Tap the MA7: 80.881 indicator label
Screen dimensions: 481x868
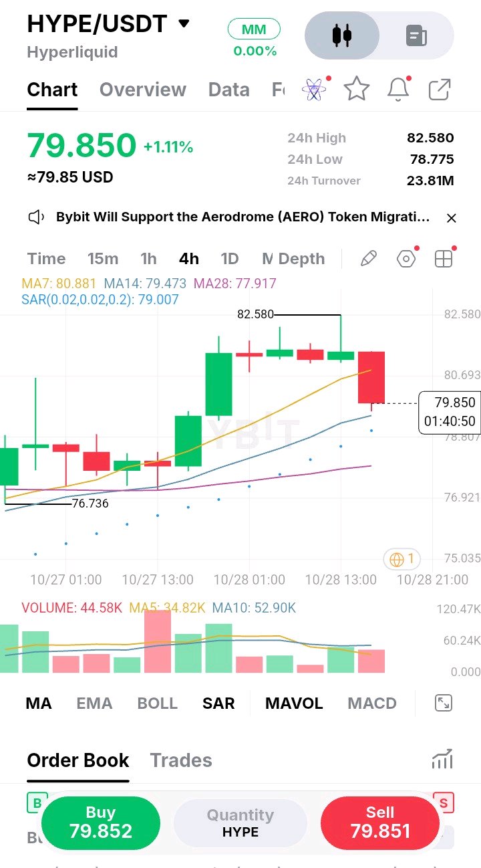click(x=59, y=284)
